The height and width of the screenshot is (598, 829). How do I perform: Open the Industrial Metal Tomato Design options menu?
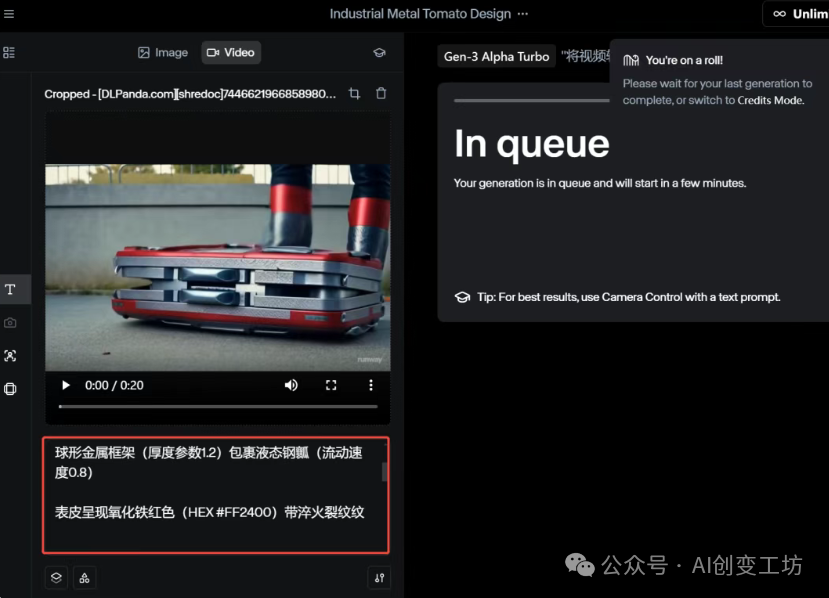point(523,14)
